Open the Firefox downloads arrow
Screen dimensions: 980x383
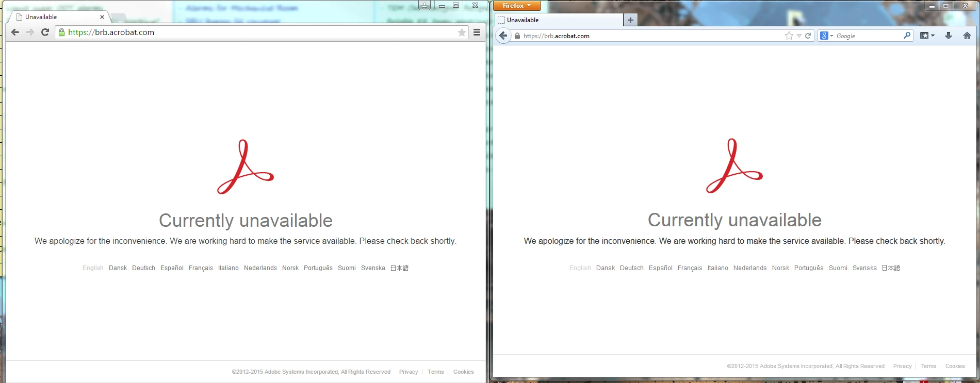pyautogui.click(x=948, y=36)
